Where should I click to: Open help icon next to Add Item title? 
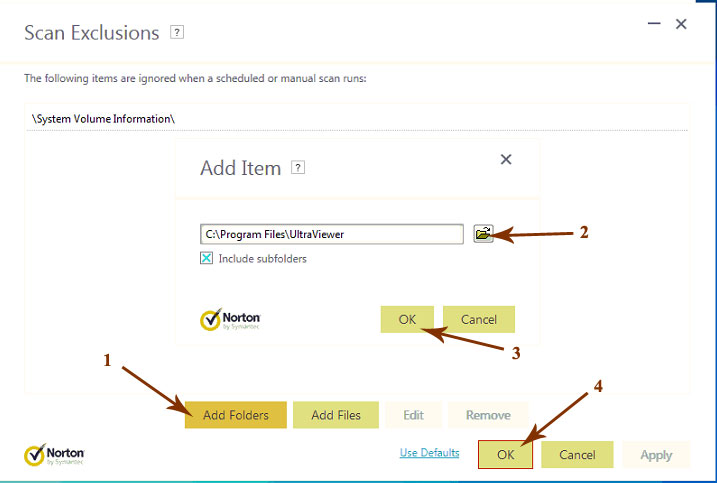point(298,167)
